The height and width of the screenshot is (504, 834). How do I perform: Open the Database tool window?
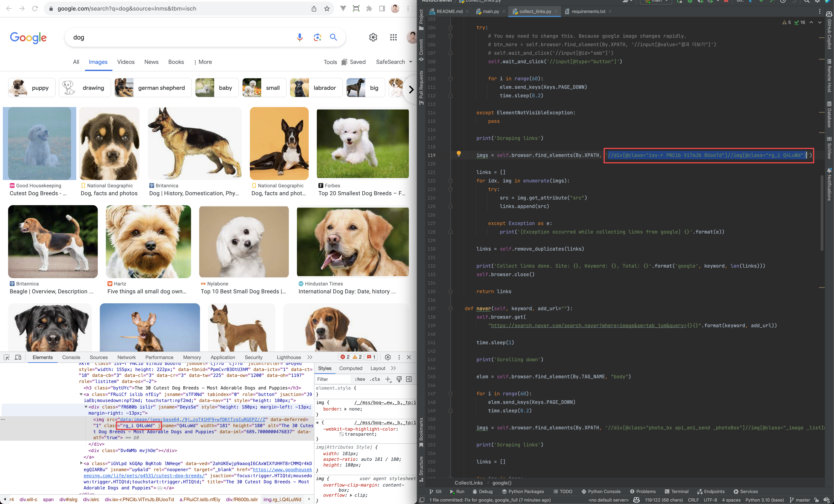(829, 114)
